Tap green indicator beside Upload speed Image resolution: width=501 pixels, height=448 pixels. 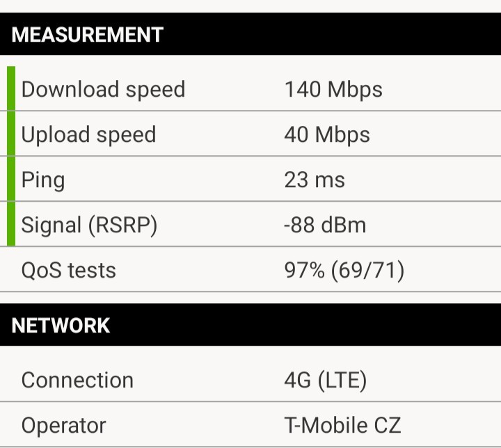11,134
